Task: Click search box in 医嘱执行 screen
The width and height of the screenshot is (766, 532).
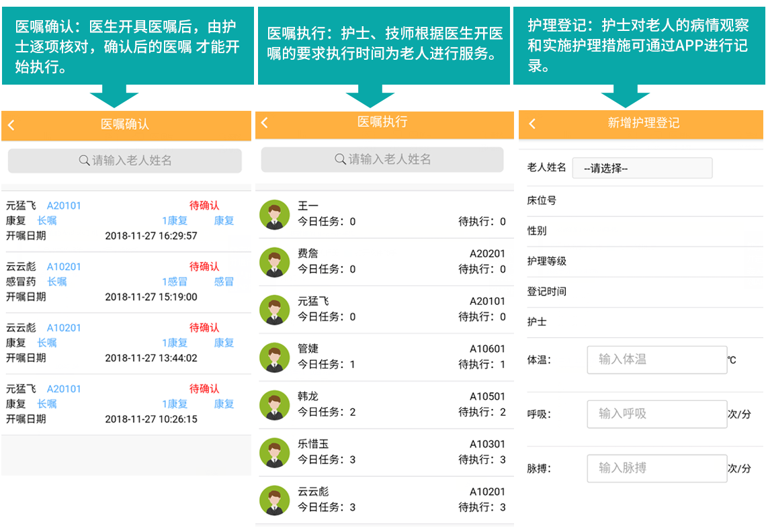Action: tap(382, 159)
